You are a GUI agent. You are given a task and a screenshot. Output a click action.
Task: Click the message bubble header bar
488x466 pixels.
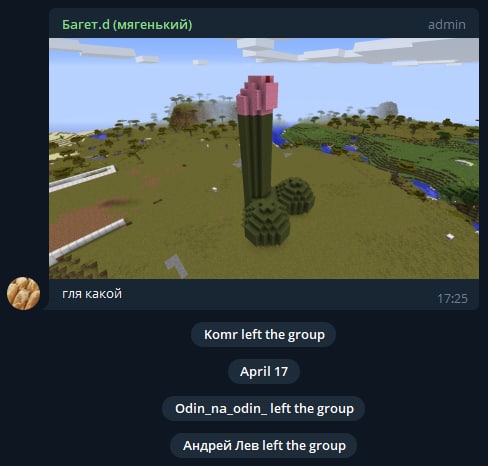pos(264,23)
